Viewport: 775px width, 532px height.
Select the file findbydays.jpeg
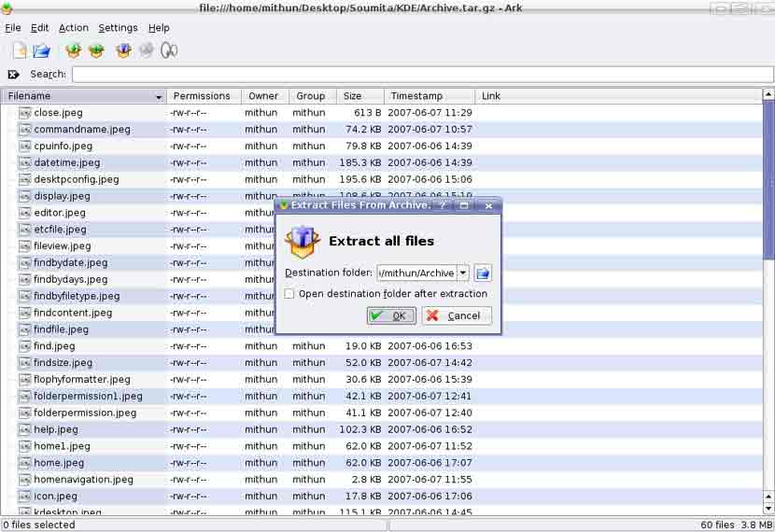pos(71,280)
